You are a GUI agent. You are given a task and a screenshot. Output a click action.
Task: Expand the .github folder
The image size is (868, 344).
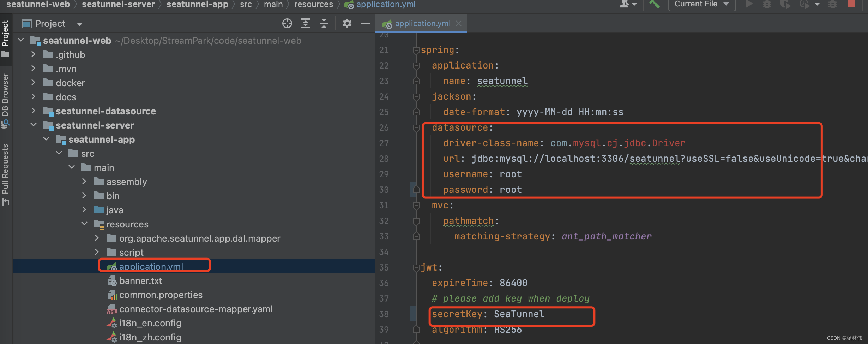point(33,54)
